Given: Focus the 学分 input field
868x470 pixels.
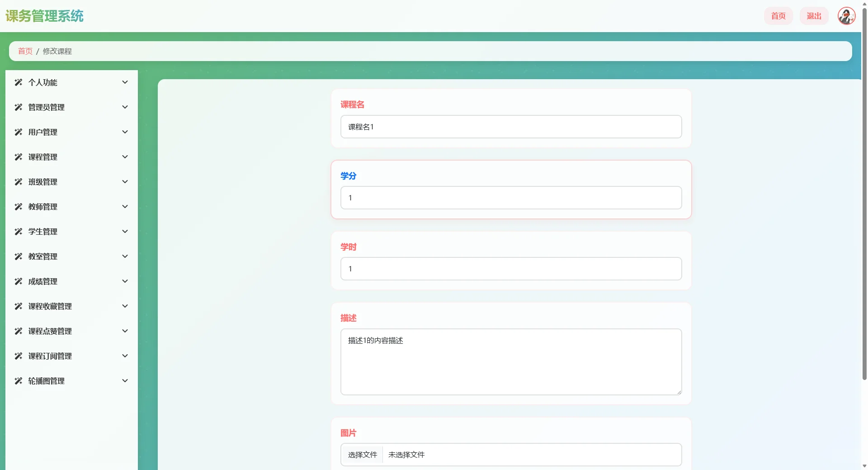Looking at the screenshot, I should coord(511,198).
